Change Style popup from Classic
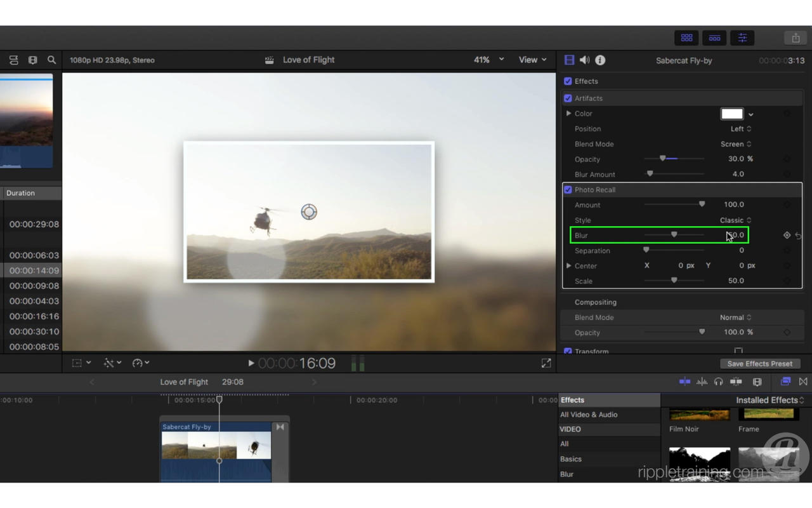Image resolution: width=812 pixels, height=508 pixels. tap(736, 220)
